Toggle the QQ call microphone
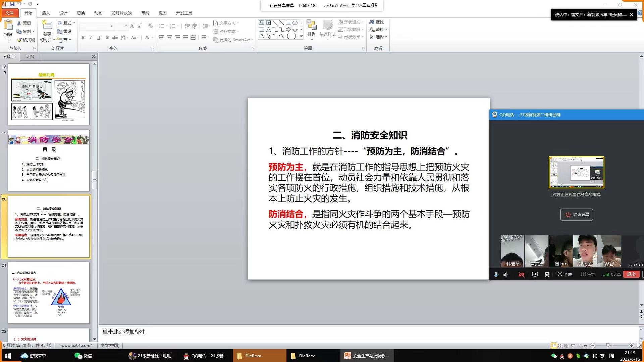This screenshot has height=362, width=644. coord(496,274)
